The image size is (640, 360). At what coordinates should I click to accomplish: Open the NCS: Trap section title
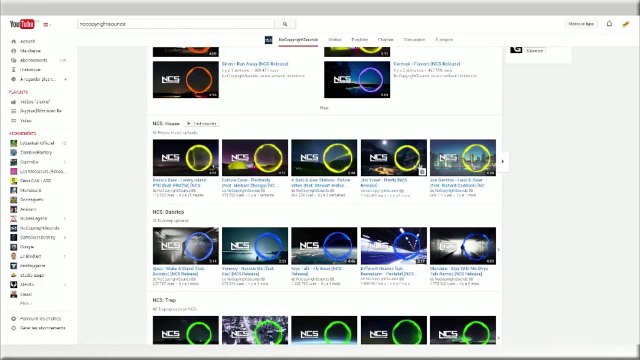tap(164, 300)
